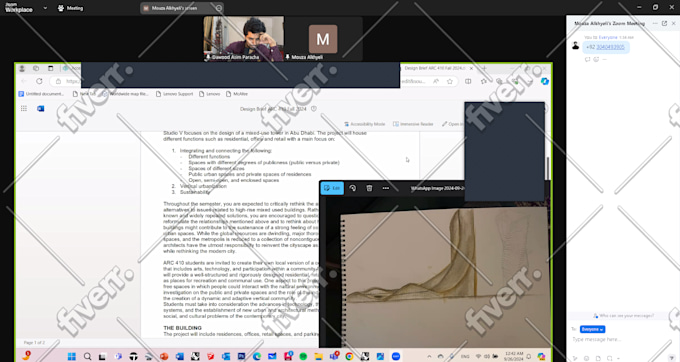Open Copilot sidebar icon in Edge
The image size is (680, 362).
[x=545, y=81]
